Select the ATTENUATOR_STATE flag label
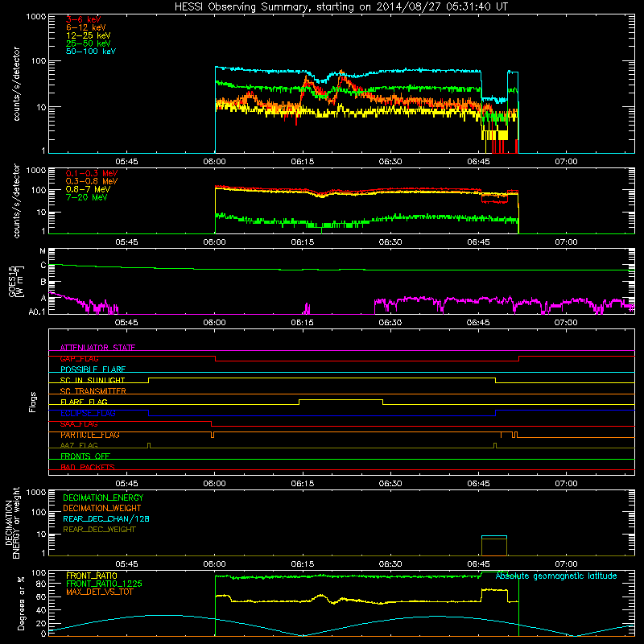This screenshot has width=644, height=644. (97, 348)
